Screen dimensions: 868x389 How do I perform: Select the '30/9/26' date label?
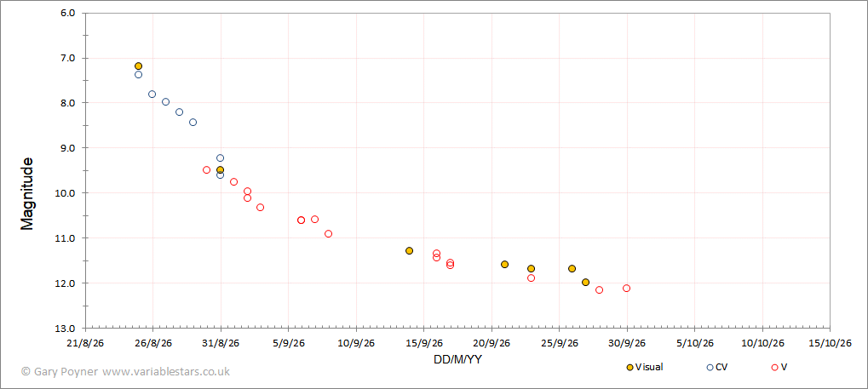coord(627,343)
